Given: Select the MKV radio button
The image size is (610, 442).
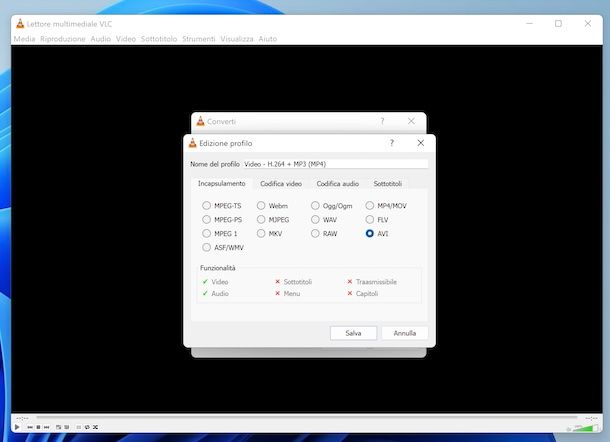Looking at the screenshot, I should 261,233.
